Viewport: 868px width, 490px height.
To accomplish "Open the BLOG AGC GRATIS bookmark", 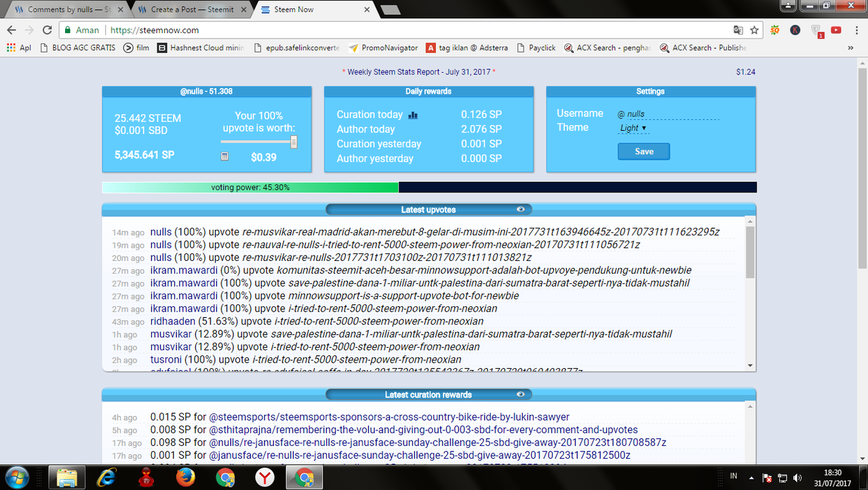I will click(x=77, y=48).
